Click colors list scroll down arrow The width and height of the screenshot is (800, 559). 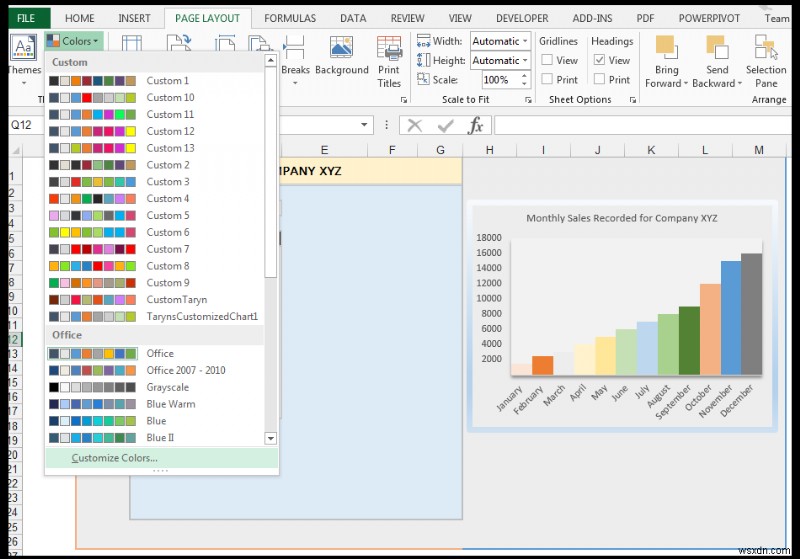pyautogui.click(x=271, y=438)
